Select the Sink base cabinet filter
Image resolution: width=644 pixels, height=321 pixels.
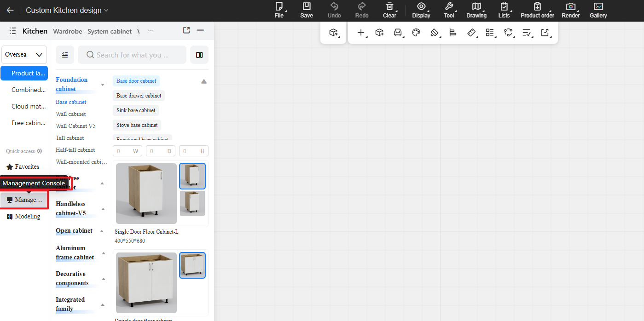click(136, 110)
